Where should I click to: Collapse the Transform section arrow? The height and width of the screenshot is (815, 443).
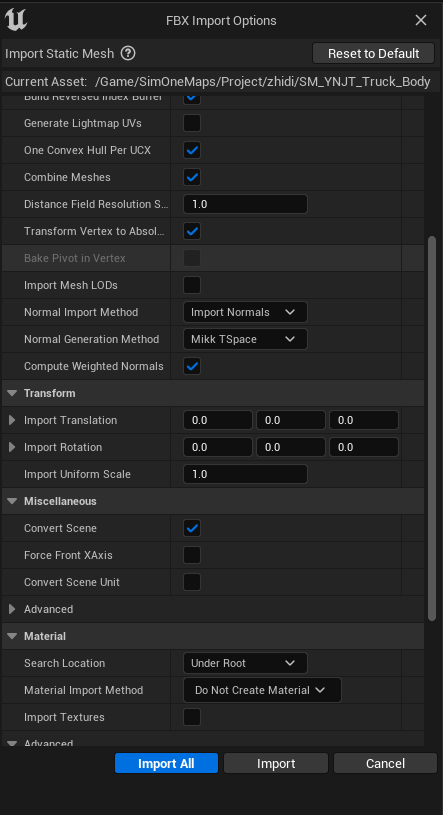pos(12,393)
